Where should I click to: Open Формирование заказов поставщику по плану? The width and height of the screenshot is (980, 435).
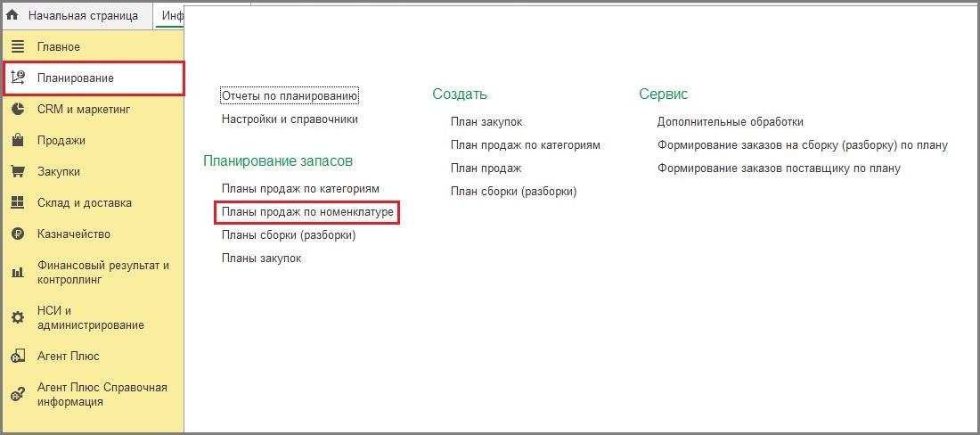coord(779,168)
